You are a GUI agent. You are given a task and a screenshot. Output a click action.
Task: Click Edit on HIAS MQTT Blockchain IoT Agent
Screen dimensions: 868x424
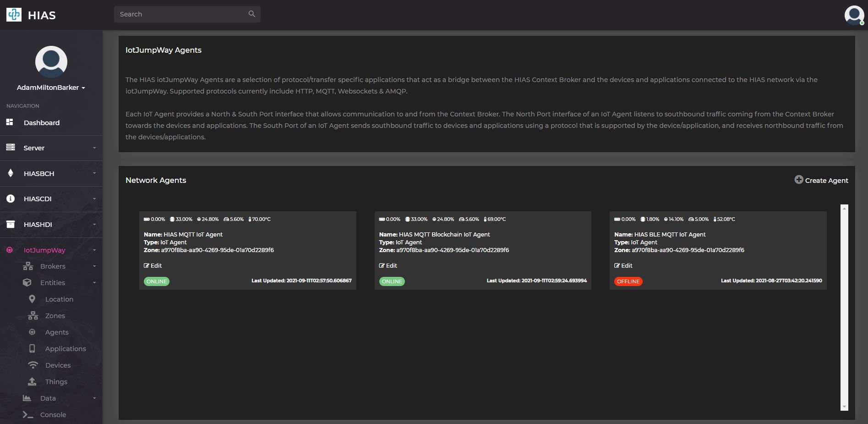388,265
